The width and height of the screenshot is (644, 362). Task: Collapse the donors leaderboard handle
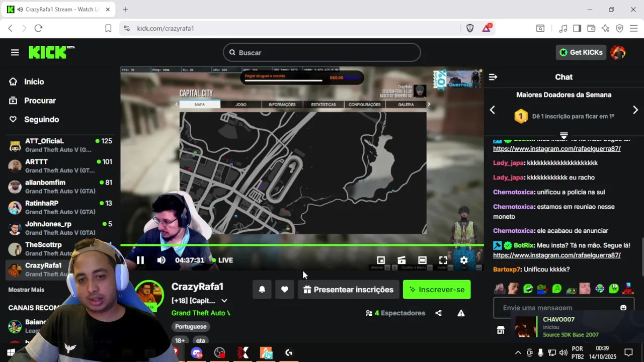coord(564,136)
